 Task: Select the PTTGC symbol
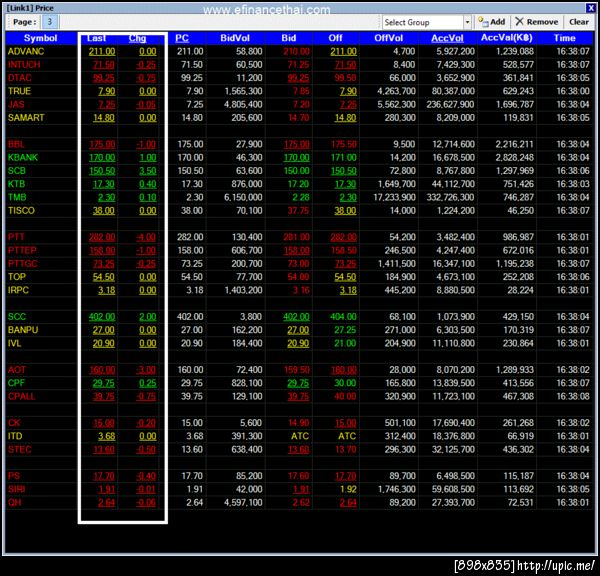(x=23, y=264)
